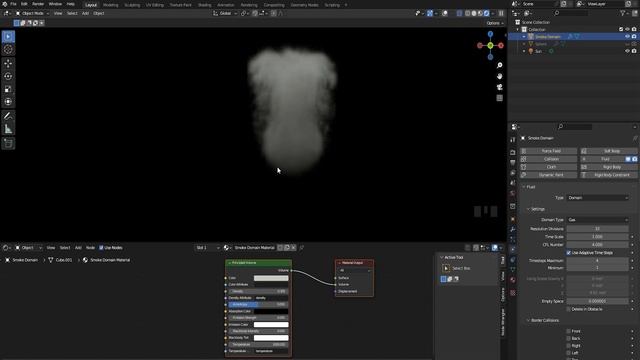Toggle Use Nodes checkbox
Image resolution: width=640 pixels, height=360 pixels.
pos(101,248)
